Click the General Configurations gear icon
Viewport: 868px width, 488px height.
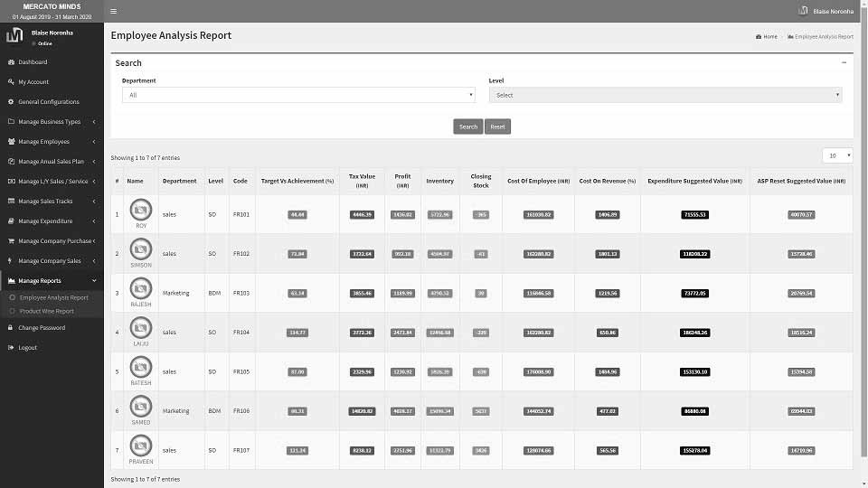click(11, 102)
